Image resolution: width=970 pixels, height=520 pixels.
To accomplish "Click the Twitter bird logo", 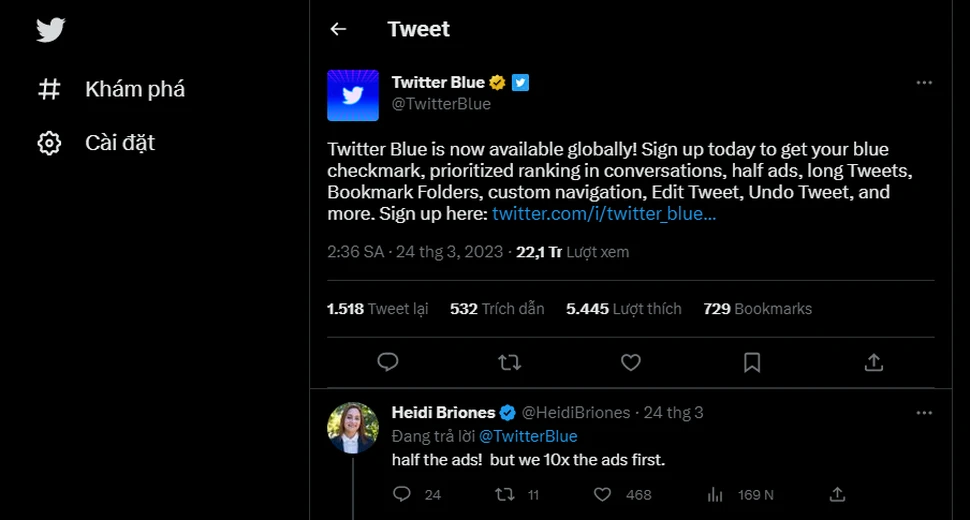I will point(50,30).
